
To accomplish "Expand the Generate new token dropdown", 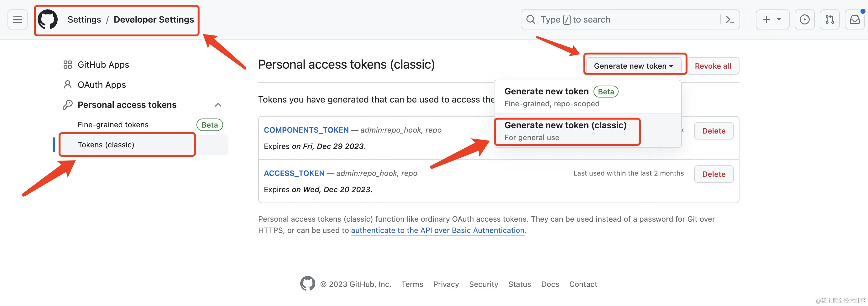I will point(634,66).
